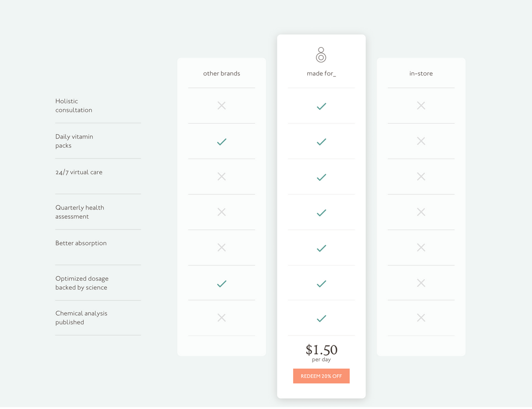Viewport: 532px width, 409px height.
Task: Click other brands Holistic consultation X mark
Action: tap(221, 105)
